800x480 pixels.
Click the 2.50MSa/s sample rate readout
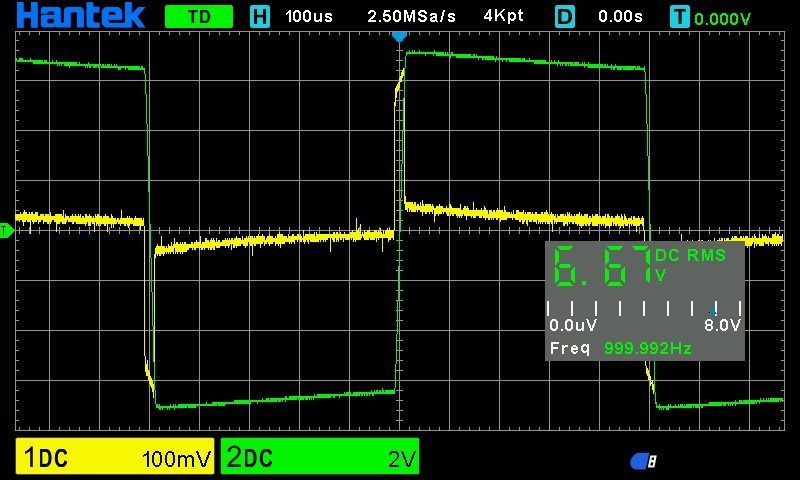coord(410,17)
